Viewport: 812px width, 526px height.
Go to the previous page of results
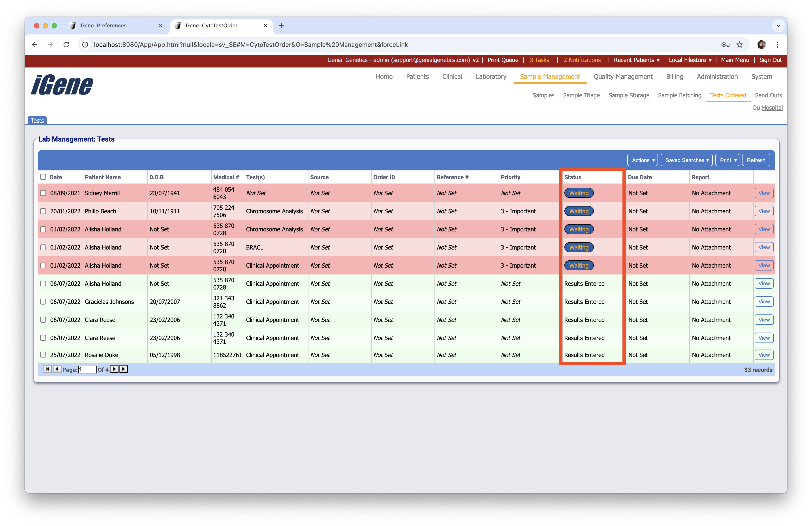(x=57, y=369)
